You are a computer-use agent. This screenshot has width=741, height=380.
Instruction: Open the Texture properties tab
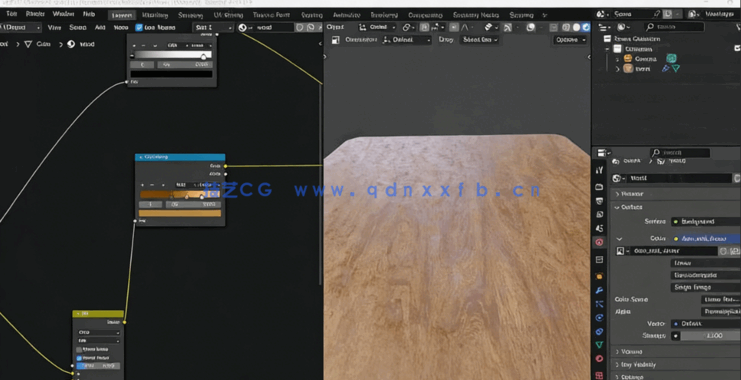point(599,375)
